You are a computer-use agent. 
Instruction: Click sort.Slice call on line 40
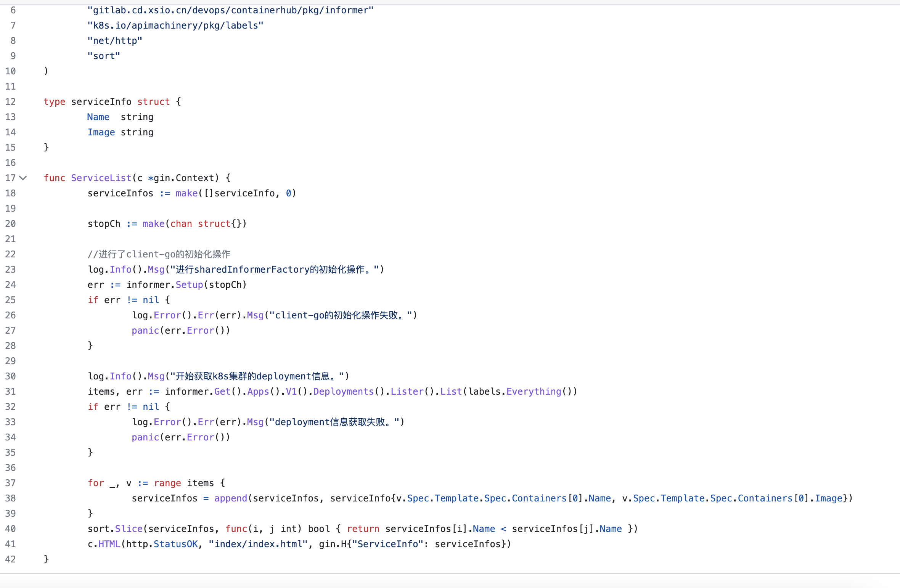click(115, 529)
